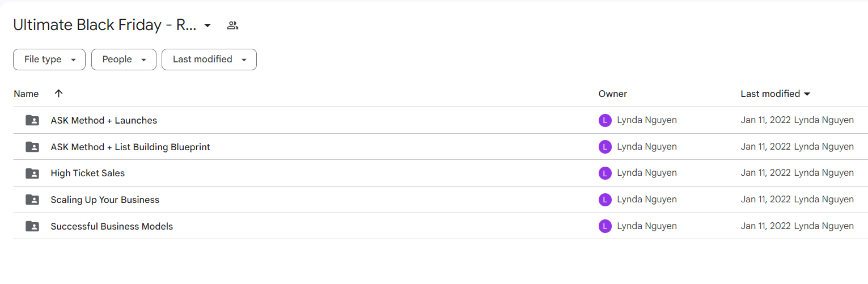Click Lynda Nguyen's avatar in the High Ticket Sales row
868x284 pixels.
click(x=605, y=173)
